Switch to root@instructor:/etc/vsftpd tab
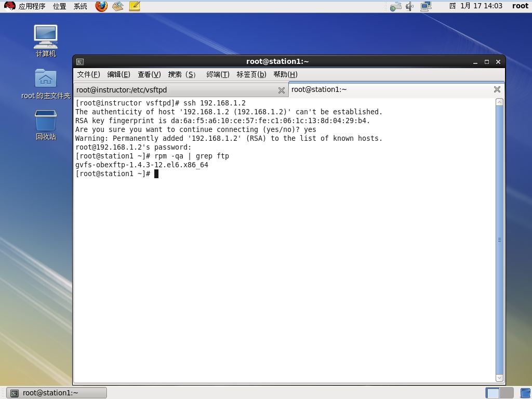This screenshot has height=399, width=532. click(180, 90)
